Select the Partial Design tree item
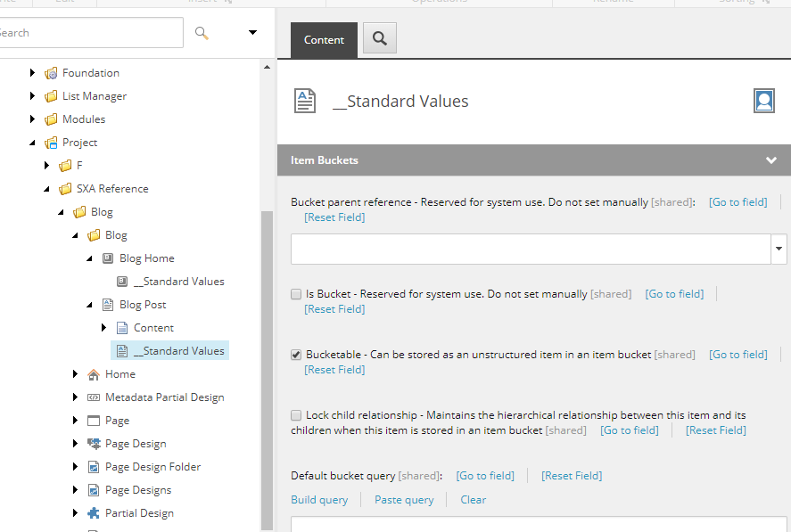 (x=140, y=513)
